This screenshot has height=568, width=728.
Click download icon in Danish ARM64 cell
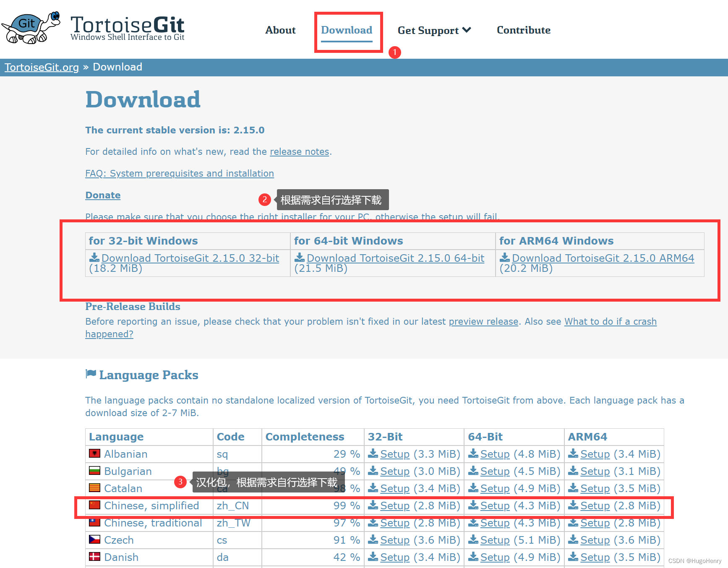[573, 556]
